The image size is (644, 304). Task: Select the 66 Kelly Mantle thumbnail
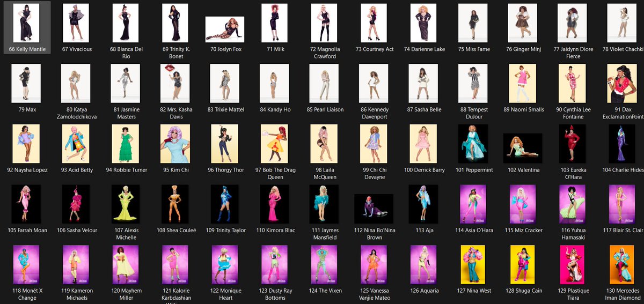(x=26, y=23)
